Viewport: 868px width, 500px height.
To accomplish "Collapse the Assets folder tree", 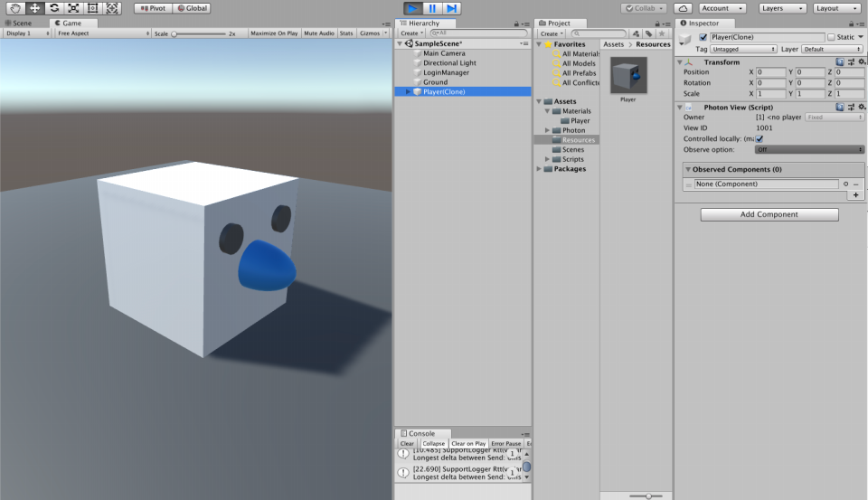I will (539, 101).
